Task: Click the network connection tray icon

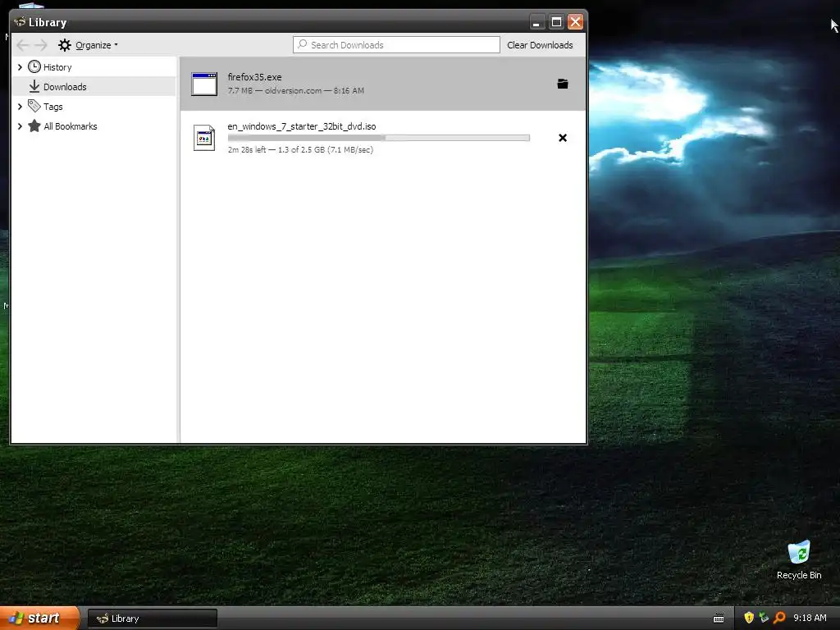Action: tap(764, 618)
